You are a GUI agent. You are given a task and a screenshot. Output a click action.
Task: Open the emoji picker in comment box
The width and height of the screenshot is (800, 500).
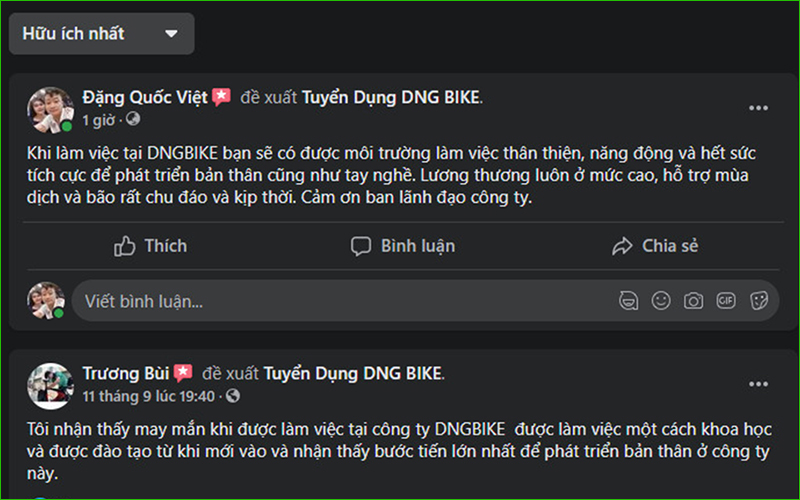[661, 300]
